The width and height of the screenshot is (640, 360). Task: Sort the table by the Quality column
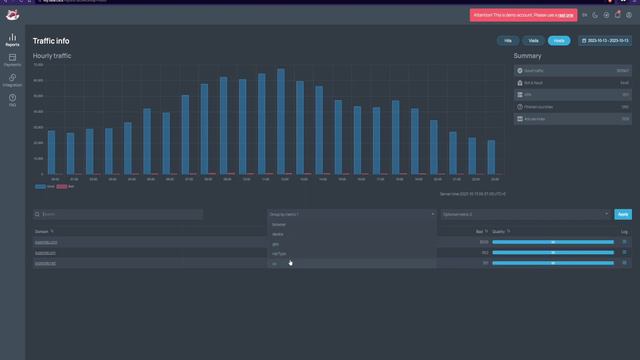pyautogui.click(x=501, y=232)
